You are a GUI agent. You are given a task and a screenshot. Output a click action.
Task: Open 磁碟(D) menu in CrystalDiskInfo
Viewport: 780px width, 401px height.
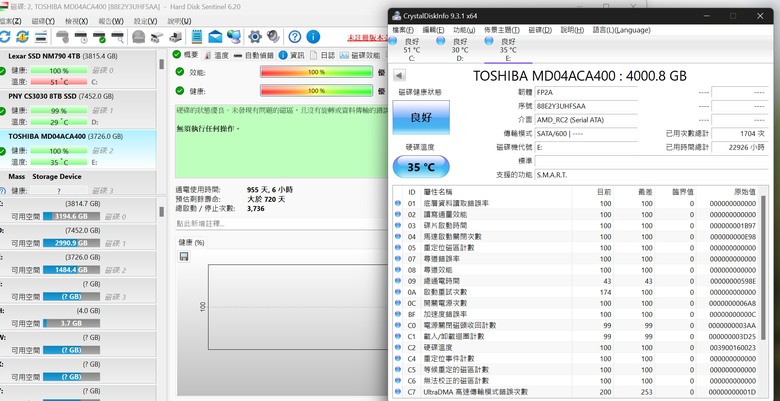click(540, 30)
